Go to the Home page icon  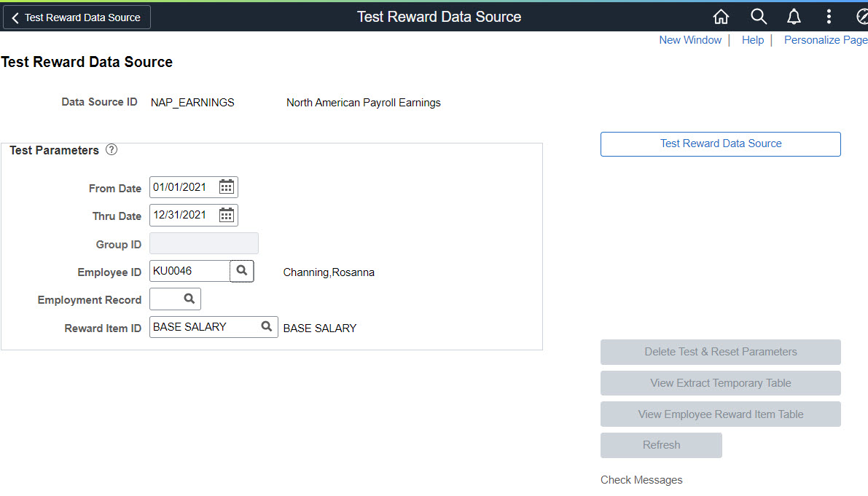[x=721, y=17]
